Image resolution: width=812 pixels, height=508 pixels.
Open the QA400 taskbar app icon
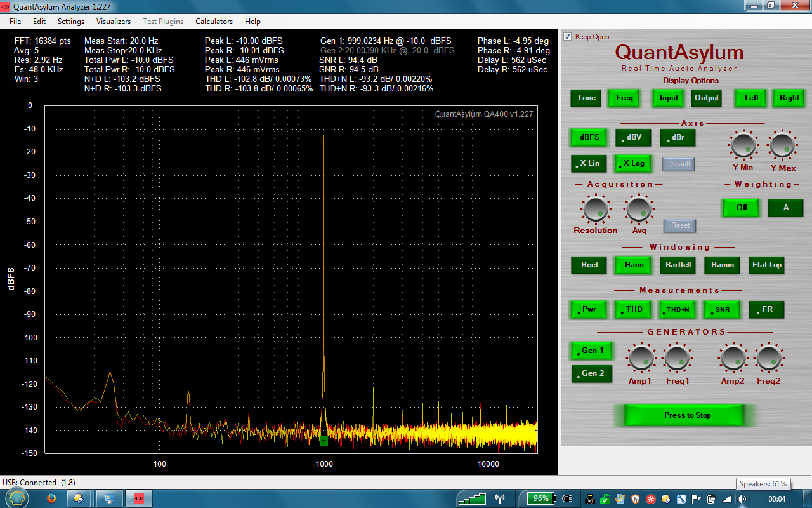(139, 498)
